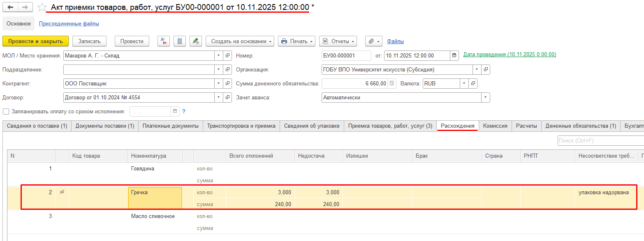Switch to the Комиссия tab
Screen dimensions: 644x241
click(495, 126)
